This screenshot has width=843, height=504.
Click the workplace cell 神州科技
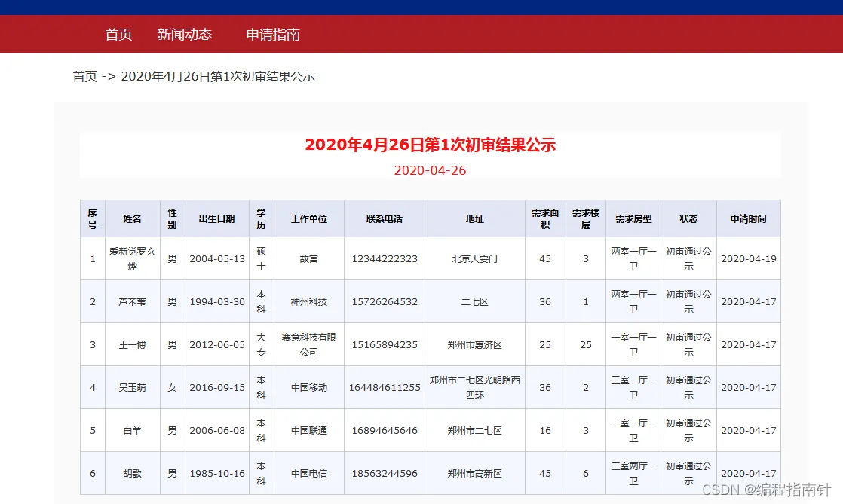pyautogui.click(x=309, y=301)
